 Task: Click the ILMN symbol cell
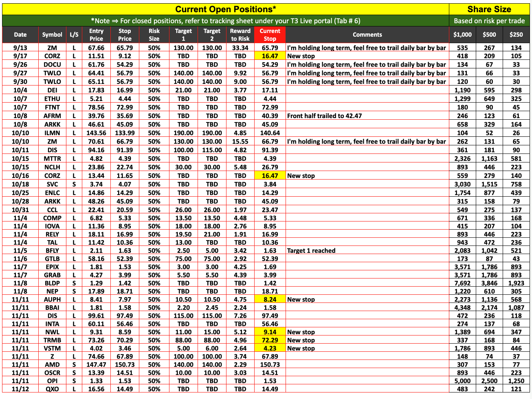52,133
